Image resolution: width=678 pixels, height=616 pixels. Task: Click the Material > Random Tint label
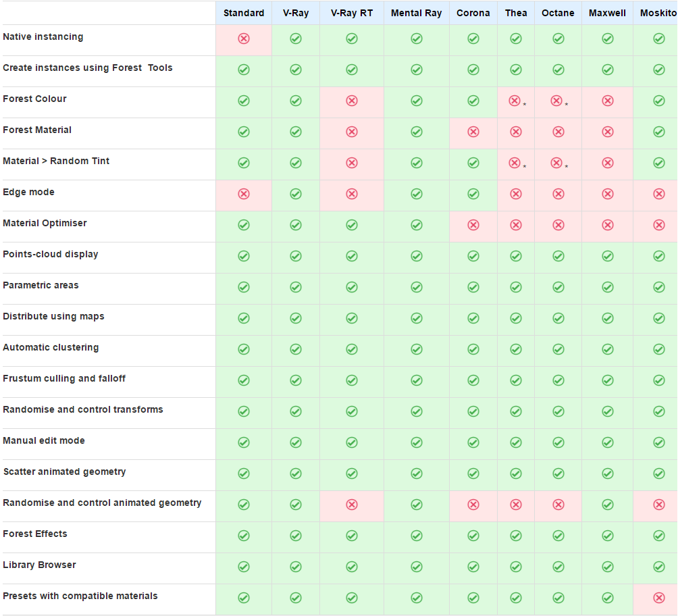[x=56, y=161]
